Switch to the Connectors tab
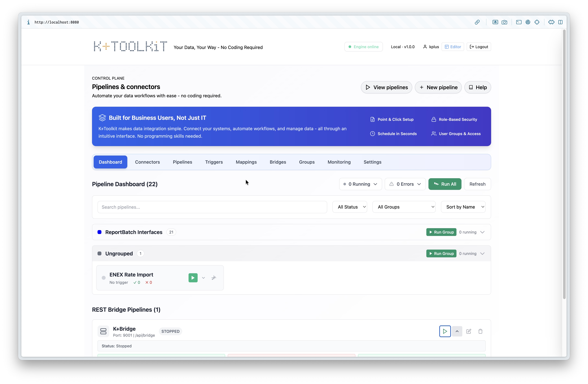This screenshot has height=384, width=588. pyautogui.click(x=147, y=162)
